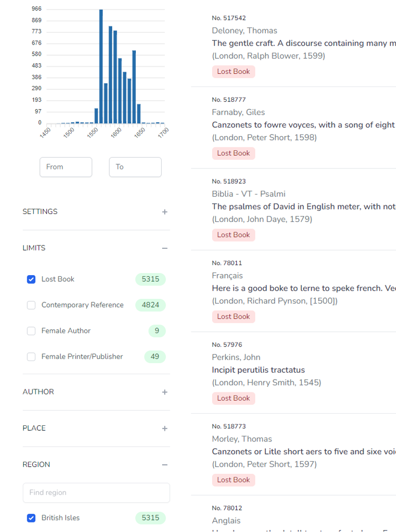The height and width of the screenshot is (532, 396).
Task: Uncheck the Lost Book checkbox
Action: coord(31,279)
